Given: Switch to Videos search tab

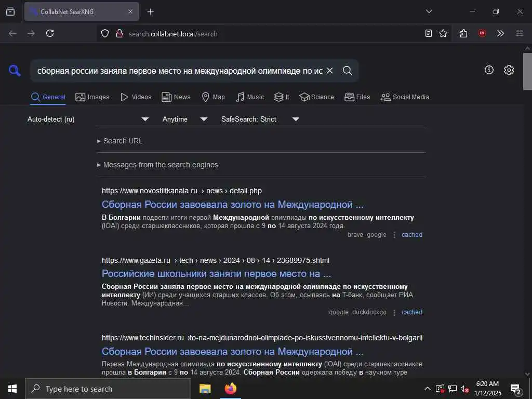Looking at the screenshot, I should (x=136, y=97).
